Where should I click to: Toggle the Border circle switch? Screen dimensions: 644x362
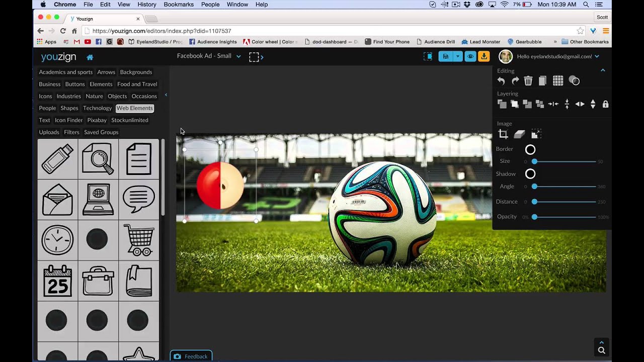pyautogui.click(x=530, y=149)
